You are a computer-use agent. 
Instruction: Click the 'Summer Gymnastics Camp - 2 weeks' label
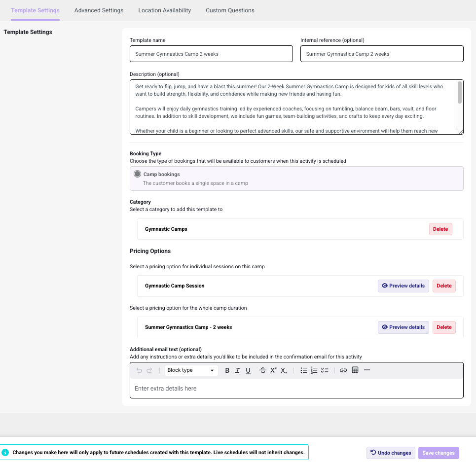tap(188, 327)
